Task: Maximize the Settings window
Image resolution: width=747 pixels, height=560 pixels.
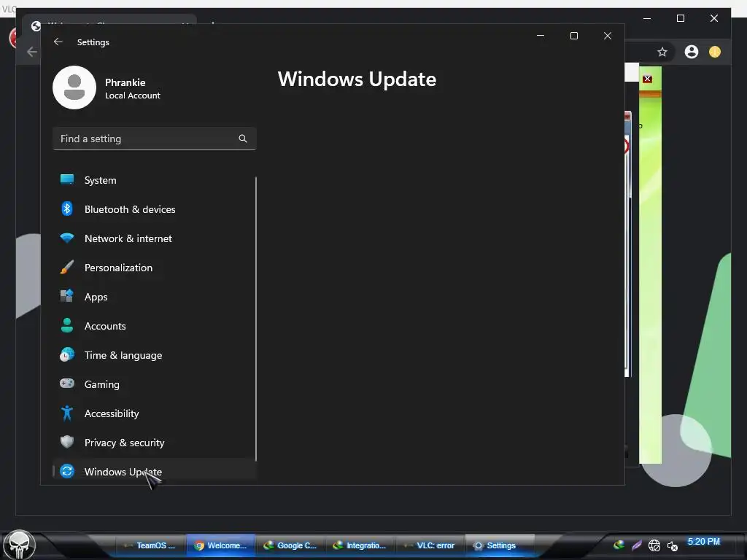Action: [x=573, y=36]
